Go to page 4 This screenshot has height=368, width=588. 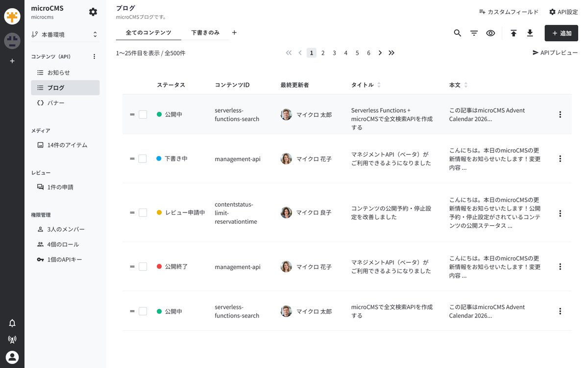point(345,53)
